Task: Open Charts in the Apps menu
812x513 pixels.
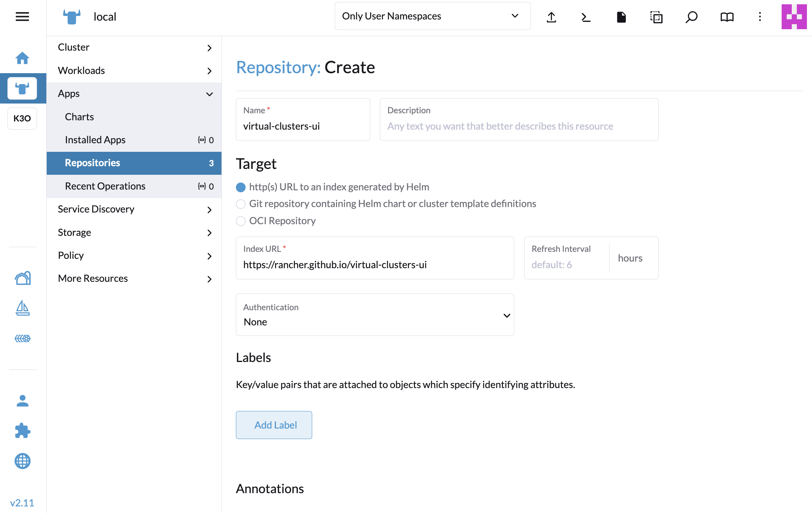Action: pyautogui.click(x=79, y=117)
